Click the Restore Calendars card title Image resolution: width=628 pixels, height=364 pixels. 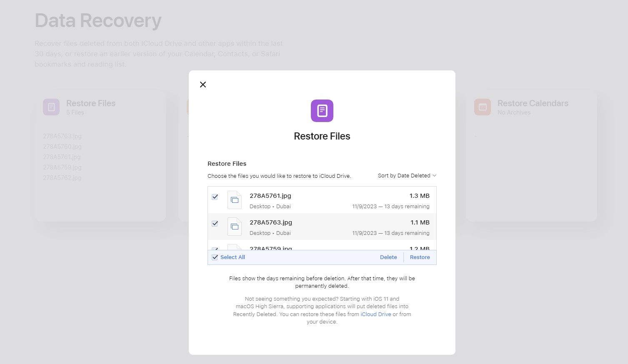tap(533, 103)
